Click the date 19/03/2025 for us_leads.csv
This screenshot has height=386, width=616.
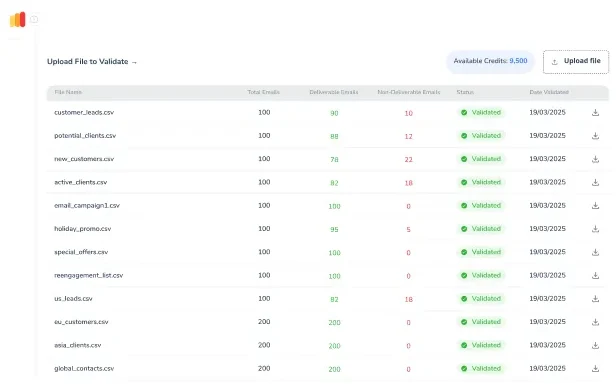(547, 298)
